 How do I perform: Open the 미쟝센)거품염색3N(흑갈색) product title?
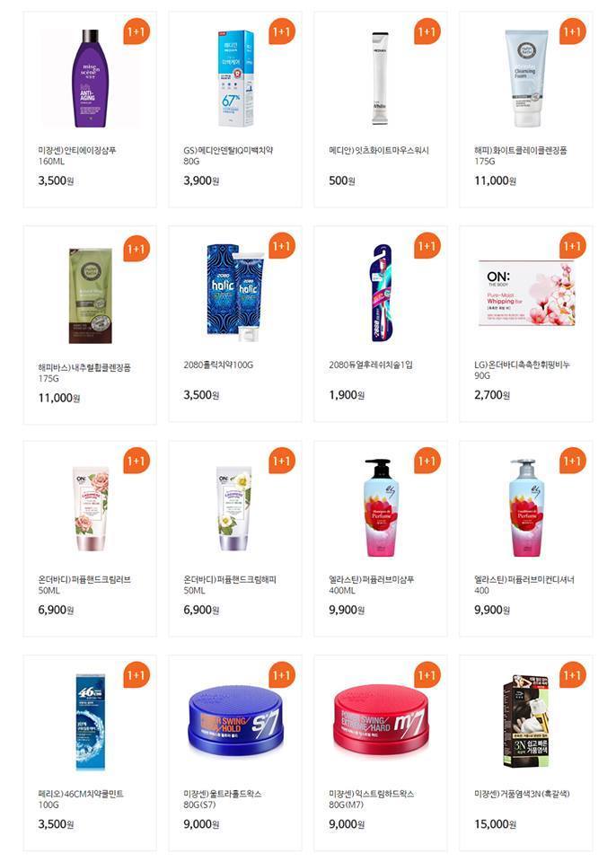point(522,793)
